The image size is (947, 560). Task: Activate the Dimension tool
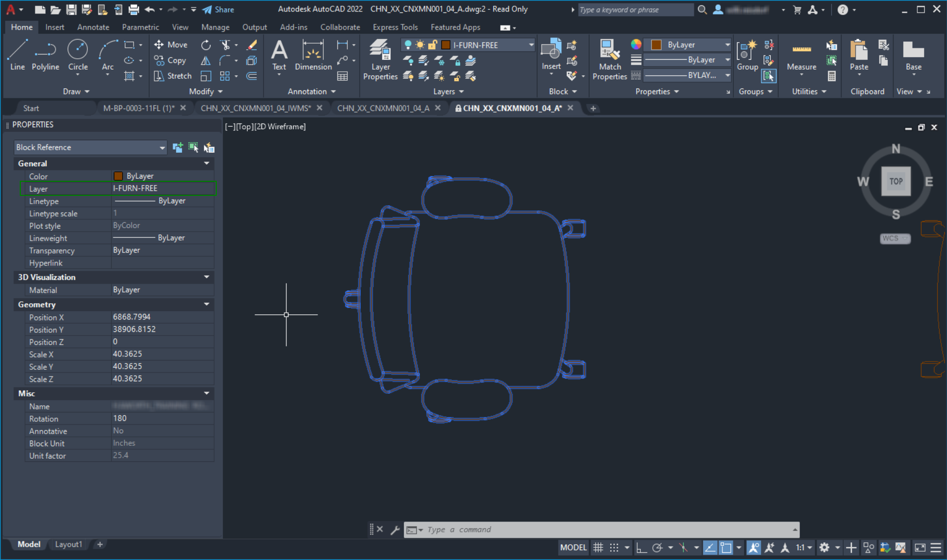[x=313, y=57]
